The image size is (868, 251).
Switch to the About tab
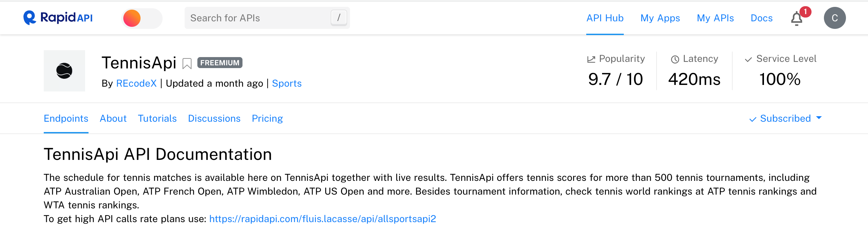(113, 118)
